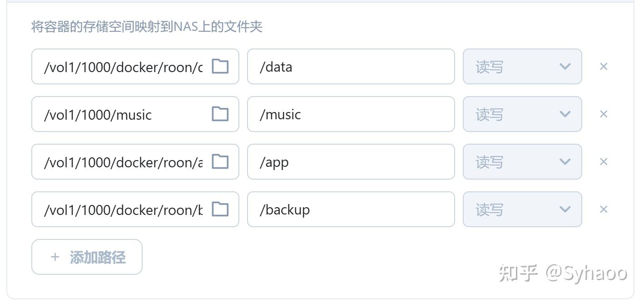Browse folder for /vol1/1000/music path
This screenshot has height=302, width=644.
tap(220, 114)
